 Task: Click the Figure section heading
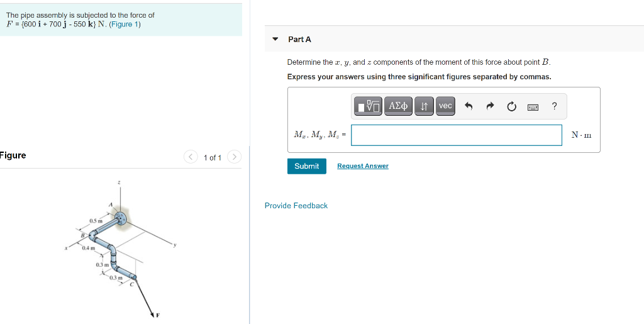(13, 155)
